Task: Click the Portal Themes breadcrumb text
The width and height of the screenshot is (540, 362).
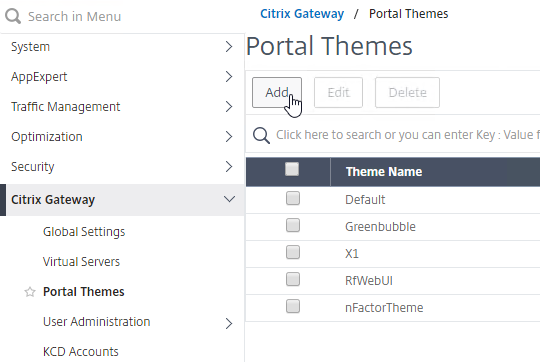Action: pyautogui.click(x=408, y=14)
